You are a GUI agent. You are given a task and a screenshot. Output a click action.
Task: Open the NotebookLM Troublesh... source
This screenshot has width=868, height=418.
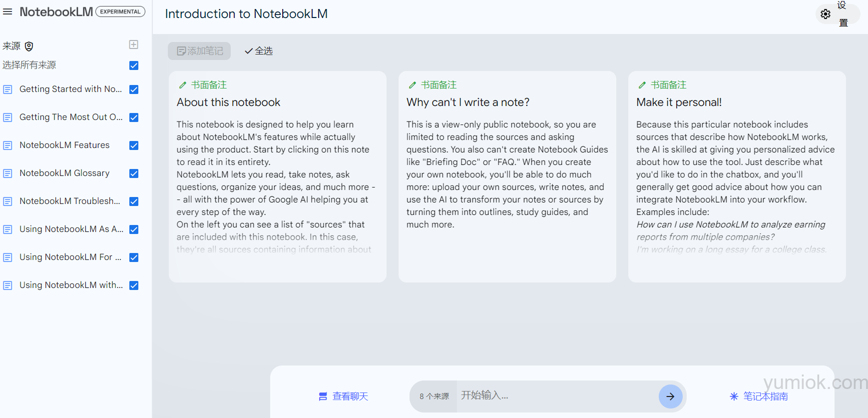[x=70, y=201]
